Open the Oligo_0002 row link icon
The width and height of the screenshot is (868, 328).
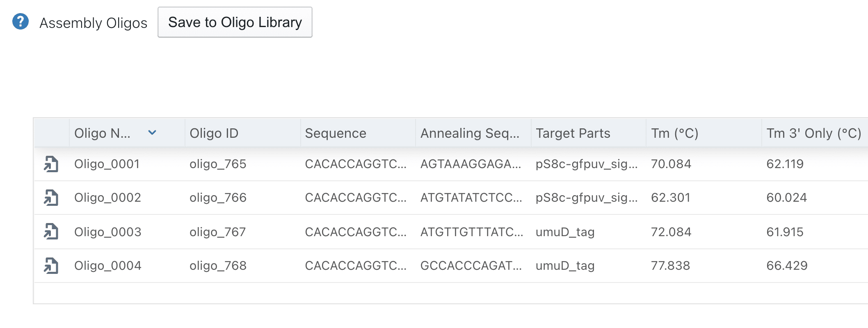51,198
